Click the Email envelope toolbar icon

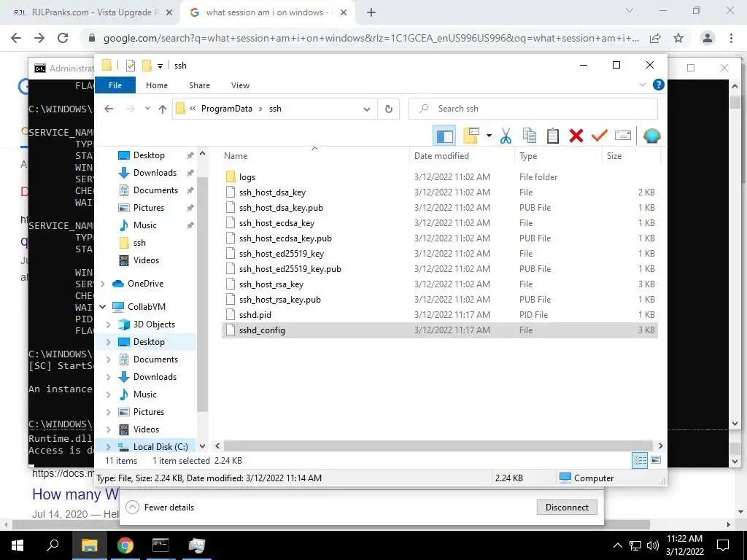pos(623,136)
